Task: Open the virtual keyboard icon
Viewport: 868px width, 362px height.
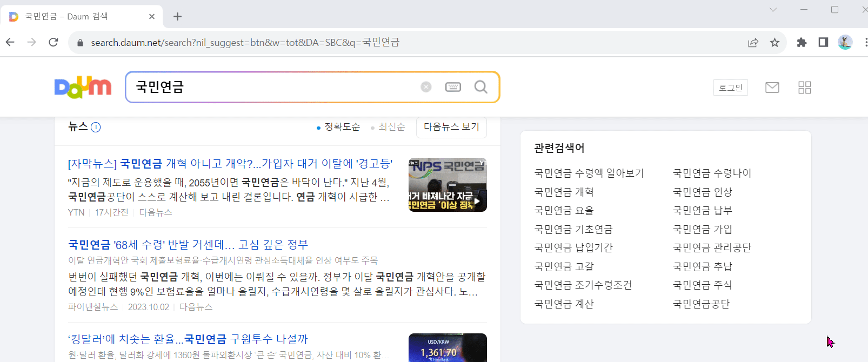Action: pos(453,87)
